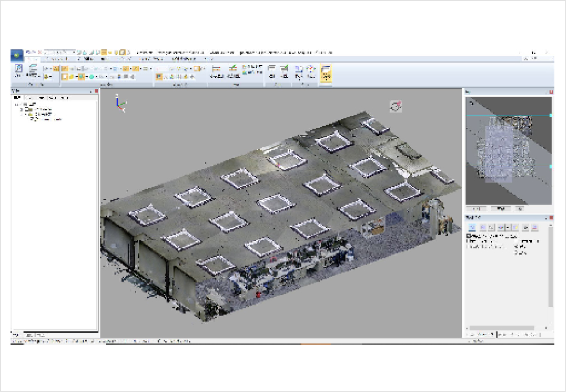Click the XYZ axis triad in the viewport
Screen dimensions: 566x392
point(120,103)
